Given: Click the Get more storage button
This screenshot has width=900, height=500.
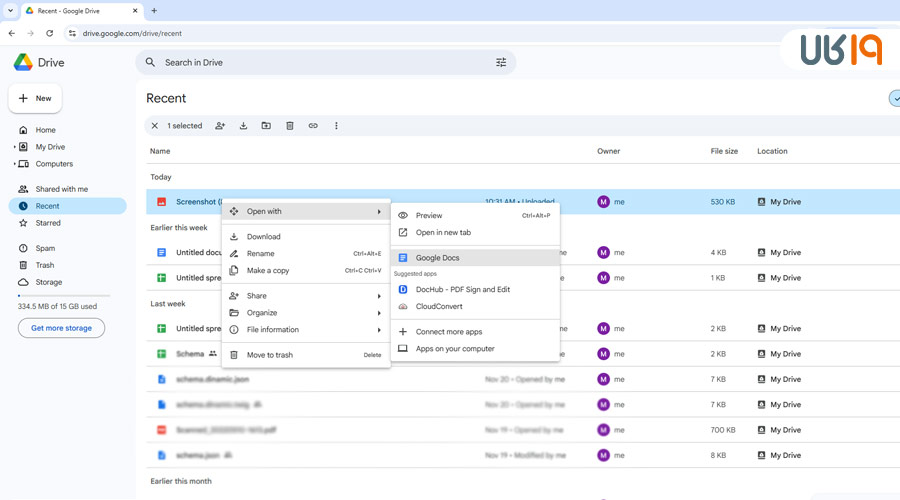Looking at the screenshot, I should click(x=61, y=328).
